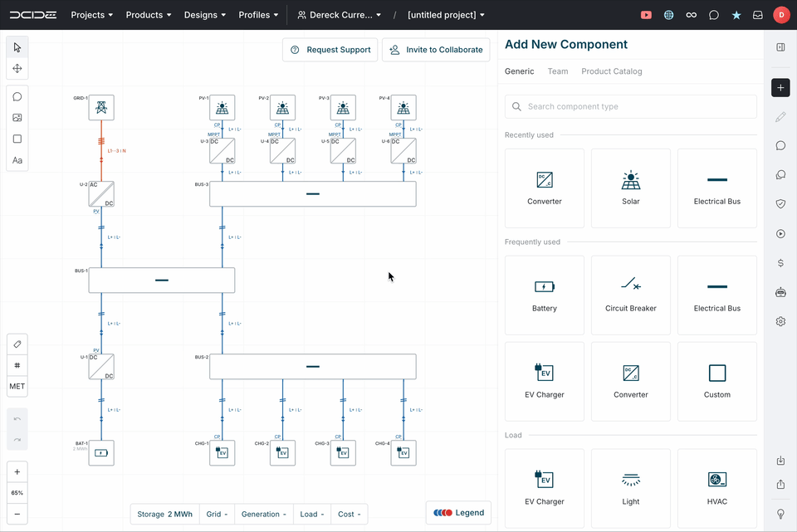Viewport: 797px width, 532px height.
Task: Select the pan/move canvas tool
Action: click(x=17, y=69)
